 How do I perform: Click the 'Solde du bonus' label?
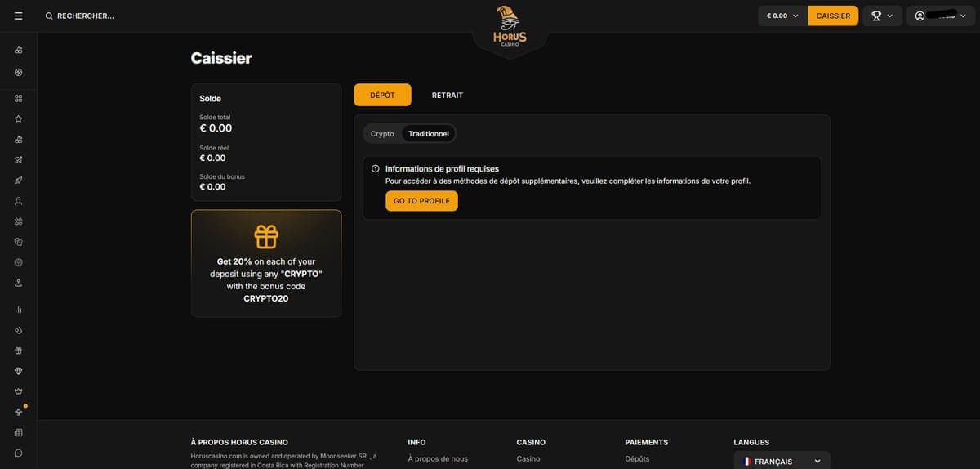tap(222, 176)
